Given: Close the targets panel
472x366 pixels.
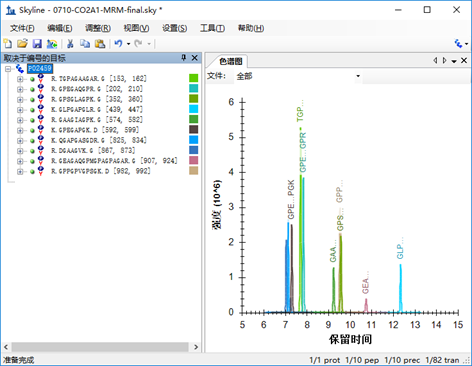Looking at the screenshot, I should [195, 58].
